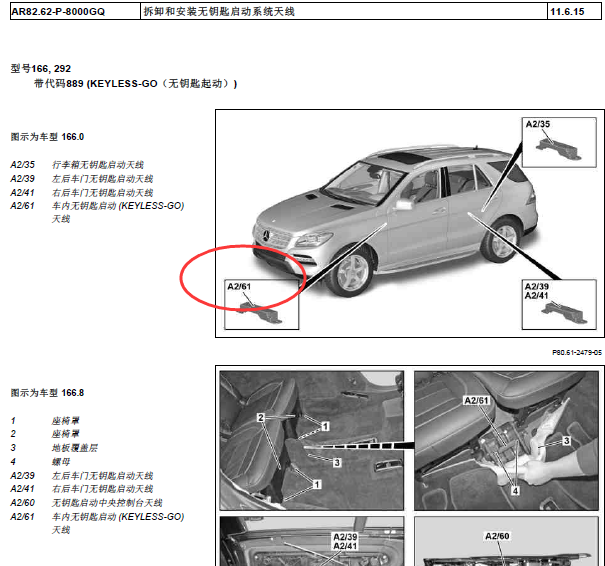This screenshot has width=605, height=566.
Task: Select the heading 图示为车型 166.8
Action: (47, 393)
